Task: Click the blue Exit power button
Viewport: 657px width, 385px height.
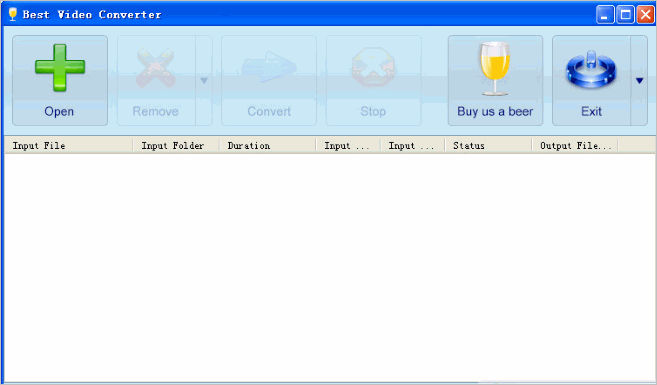Action: tap(591, 80)
